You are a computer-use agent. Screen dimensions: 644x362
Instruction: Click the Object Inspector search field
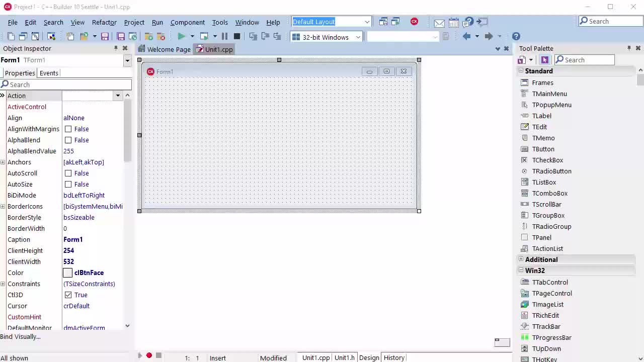tap(66, 84)
